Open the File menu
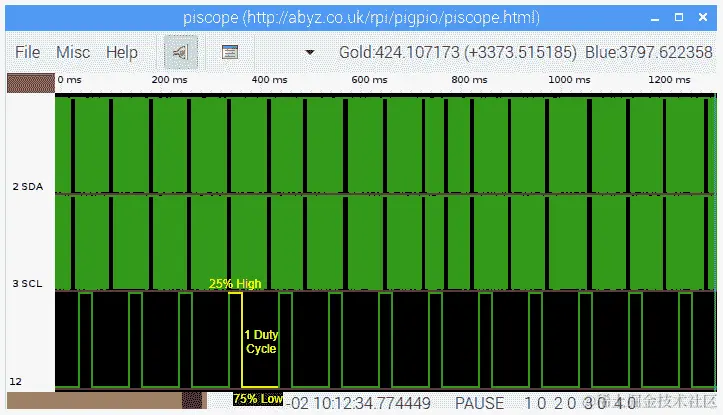The image size is (723, 415). click(x=27, y=52)
